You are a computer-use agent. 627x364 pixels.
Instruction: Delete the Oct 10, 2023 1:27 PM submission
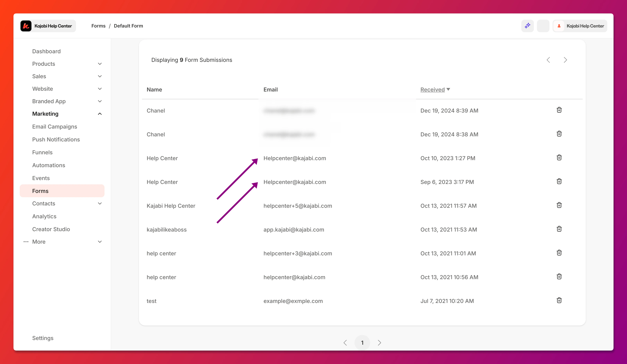pos(559,158)
